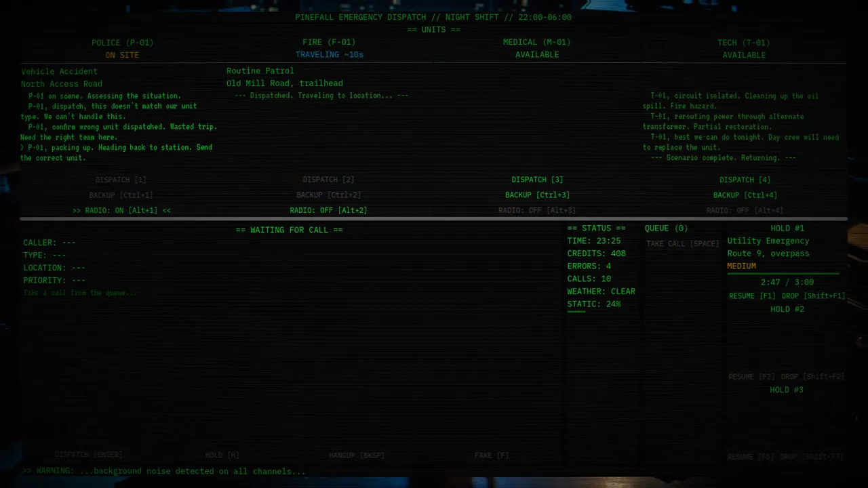This screenshot has width=868, height=488.
Task: Toggle fire radio [Alt+2] on
Action: [328, 211]
